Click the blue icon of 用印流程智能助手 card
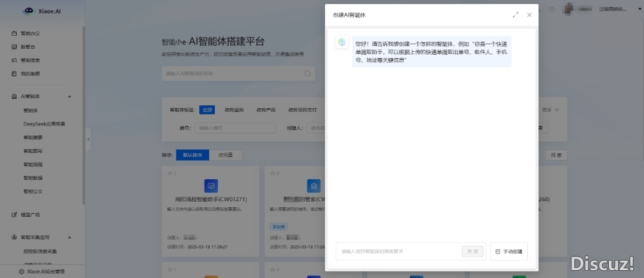 [211, 186]
